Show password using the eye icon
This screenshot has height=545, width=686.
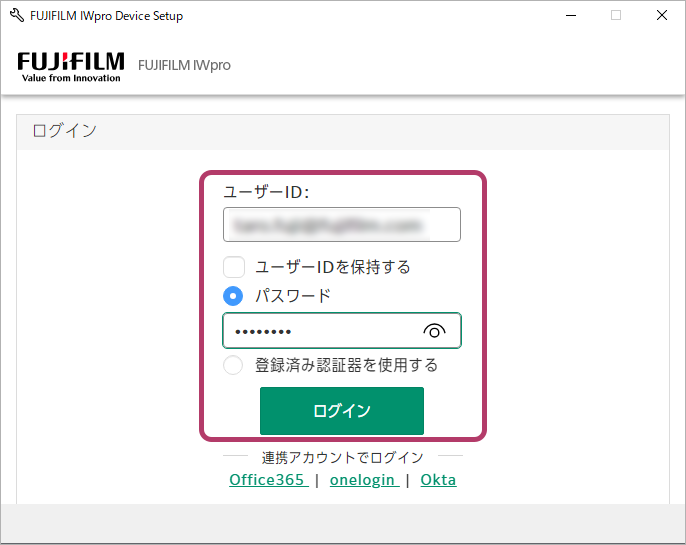pyautogui.click(x=434, y=331)
